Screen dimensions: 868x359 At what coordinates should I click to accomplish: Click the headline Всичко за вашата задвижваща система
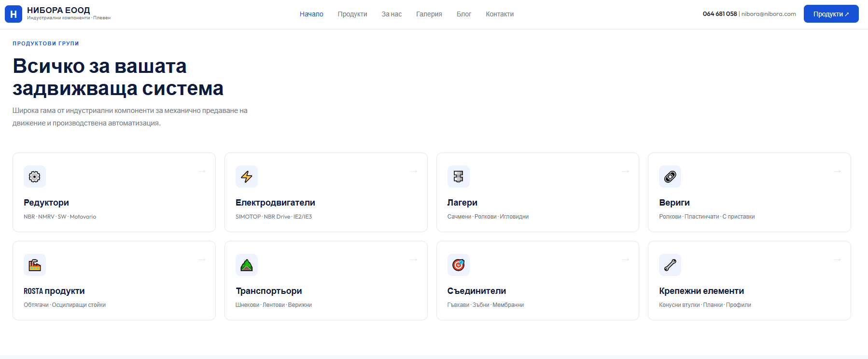click(118, 77)
